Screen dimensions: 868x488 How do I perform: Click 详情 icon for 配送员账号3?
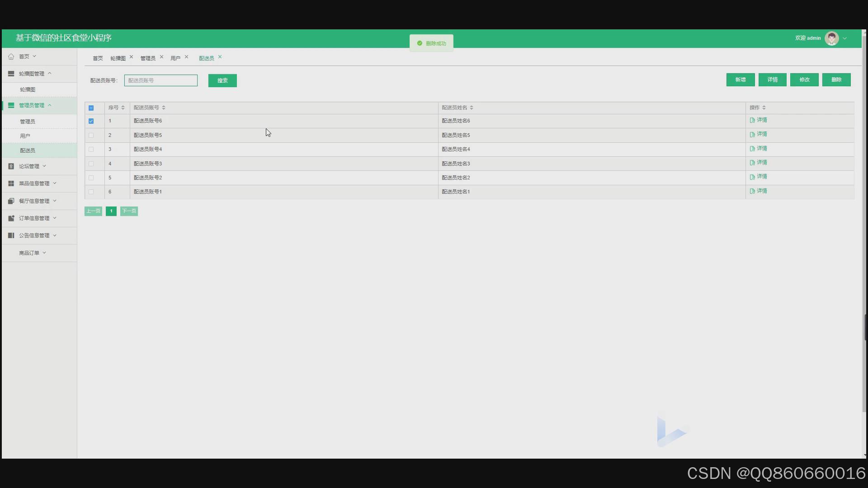coord(752,163)
